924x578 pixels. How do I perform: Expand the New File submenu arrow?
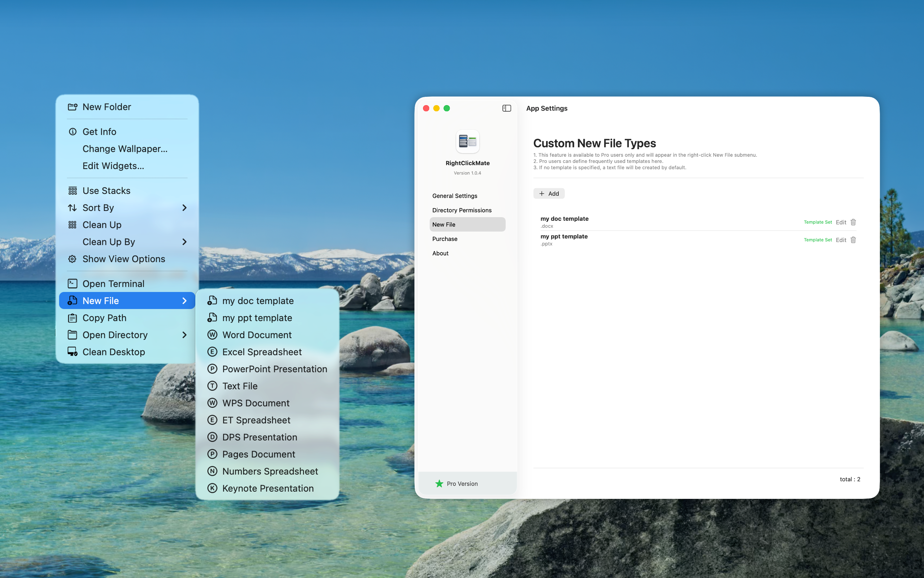[184, 301]
